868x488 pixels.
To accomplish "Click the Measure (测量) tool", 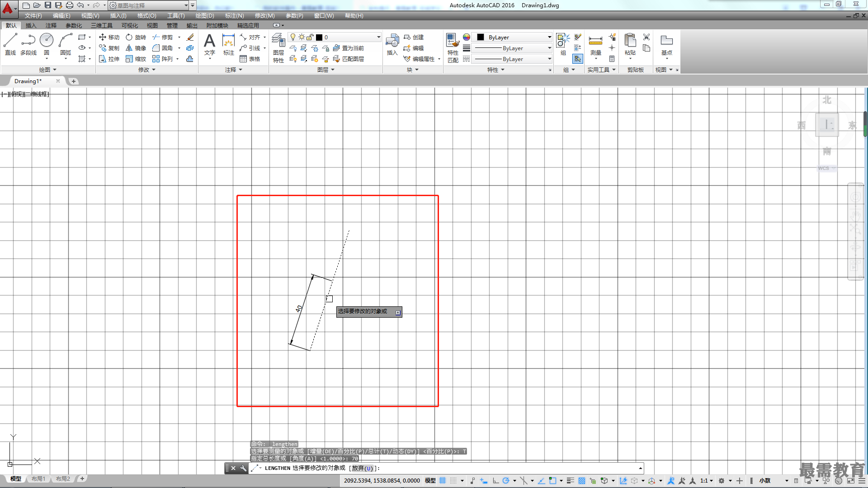I will click(595, 45).
